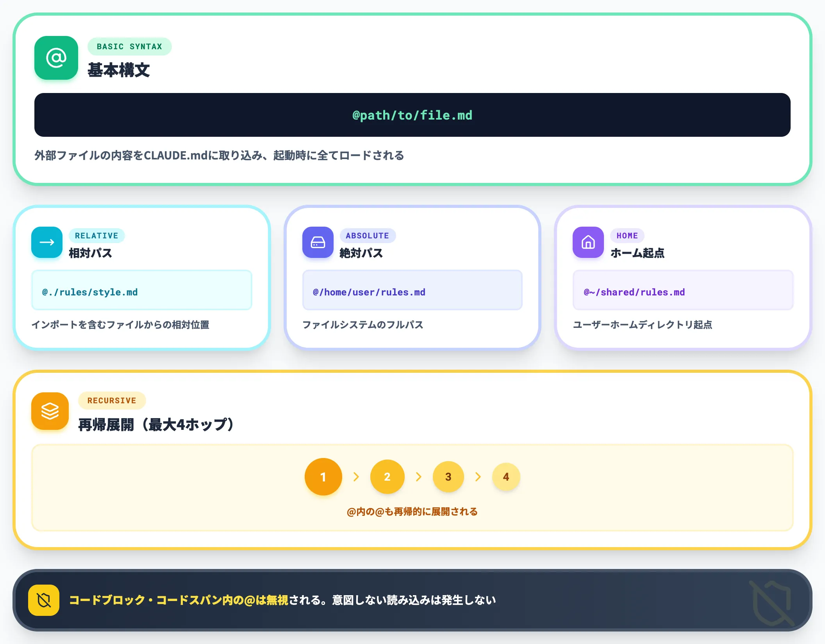Click the RELATIVE badge
The image size is (825, 644).
(x=96, y=236)
